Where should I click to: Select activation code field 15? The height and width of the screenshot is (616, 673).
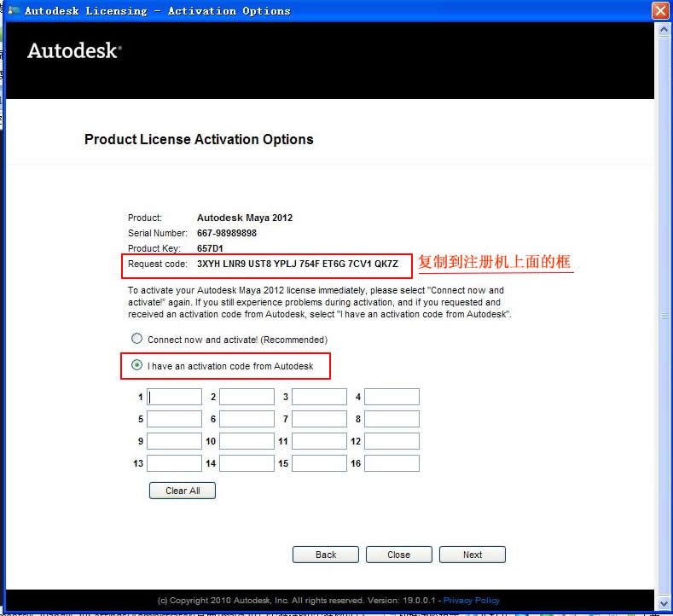click(x=319, y=463)
